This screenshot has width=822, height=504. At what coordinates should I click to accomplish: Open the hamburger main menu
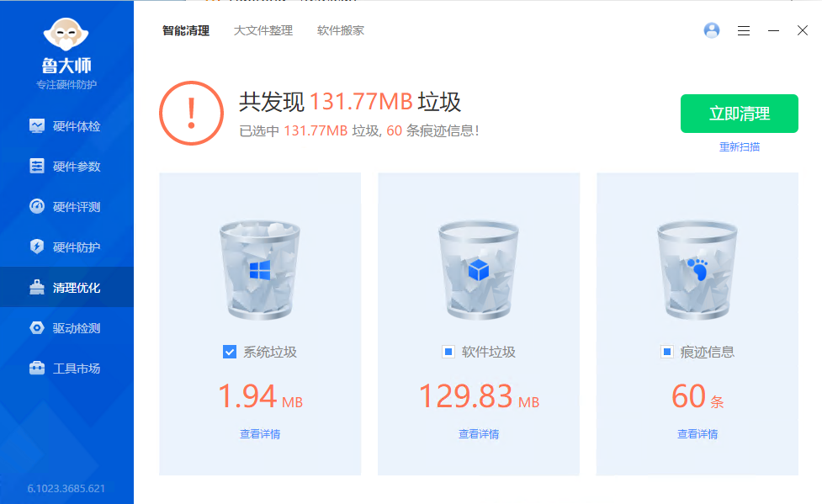coord(744,30)
